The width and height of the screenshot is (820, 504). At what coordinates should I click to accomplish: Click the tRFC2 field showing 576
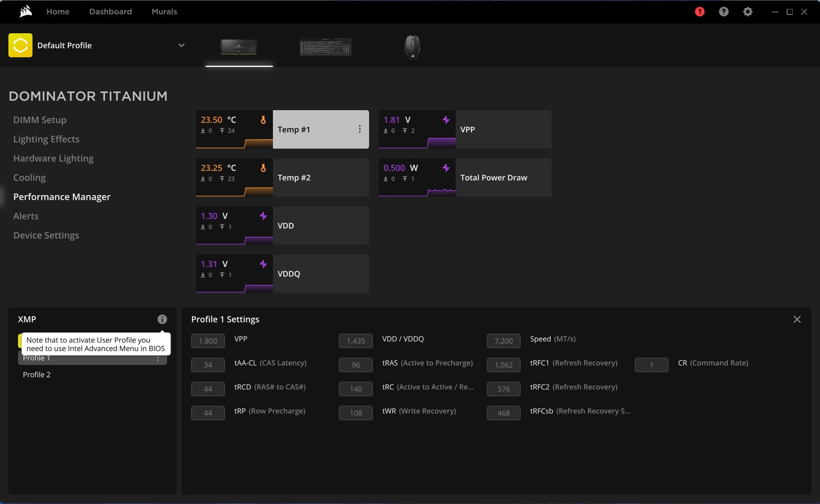click(504, 389)
